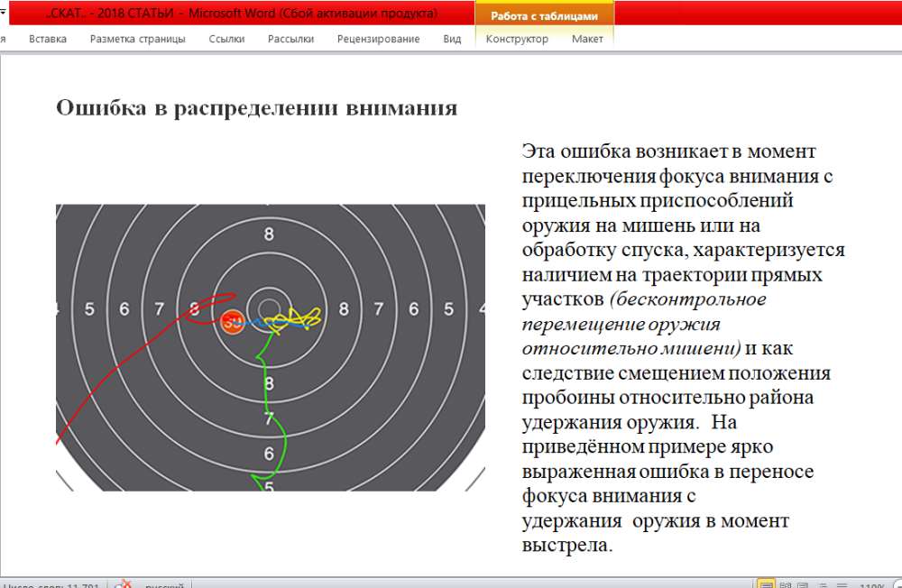This screenshot has height=588, width=902.
Task: Click the line "следствие смещением положения"
Action: coord(676,373)
